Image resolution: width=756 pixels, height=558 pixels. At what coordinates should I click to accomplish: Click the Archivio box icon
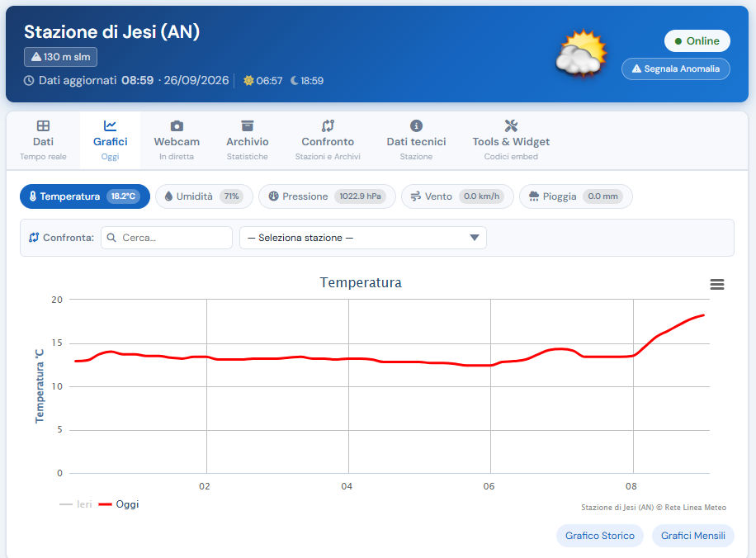pos(248,125)
